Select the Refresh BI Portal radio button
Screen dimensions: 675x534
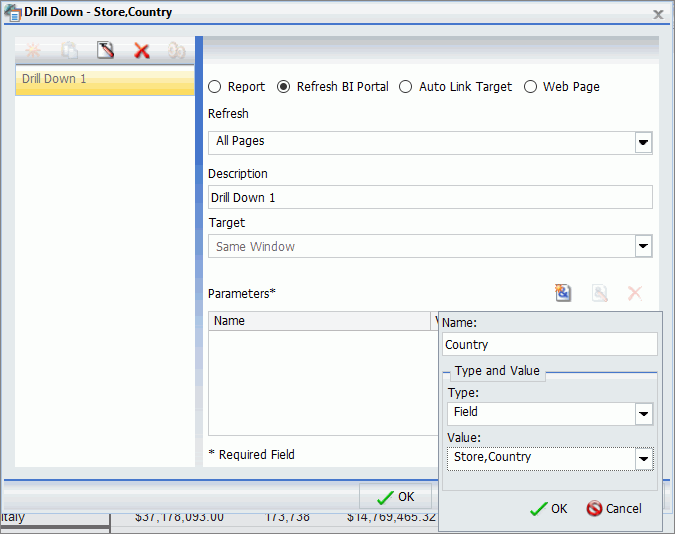[x=283, y=87]
